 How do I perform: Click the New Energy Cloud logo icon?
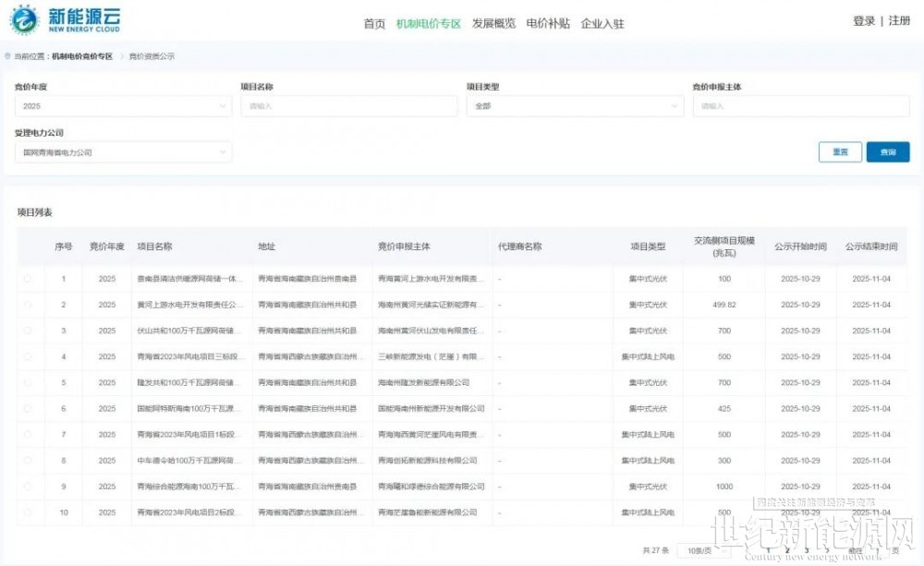click(25, 18)
